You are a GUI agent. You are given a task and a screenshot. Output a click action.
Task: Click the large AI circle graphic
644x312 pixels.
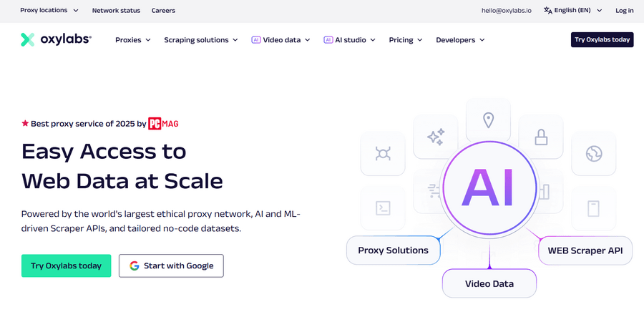[x=489, y=185]
